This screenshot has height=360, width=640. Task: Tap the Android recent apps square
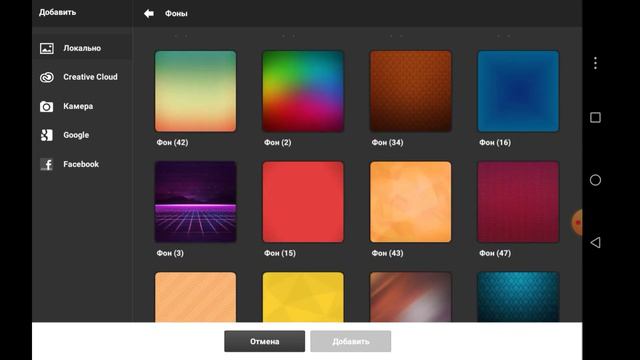click(x=596, y=118)
